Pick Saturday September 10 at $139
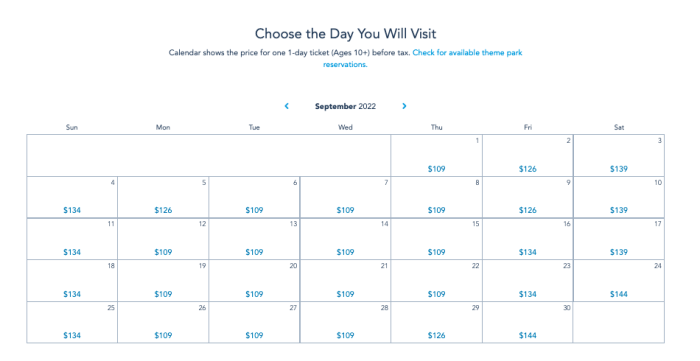The height and width of the screenshot is (361, 700). pos(619,197)
